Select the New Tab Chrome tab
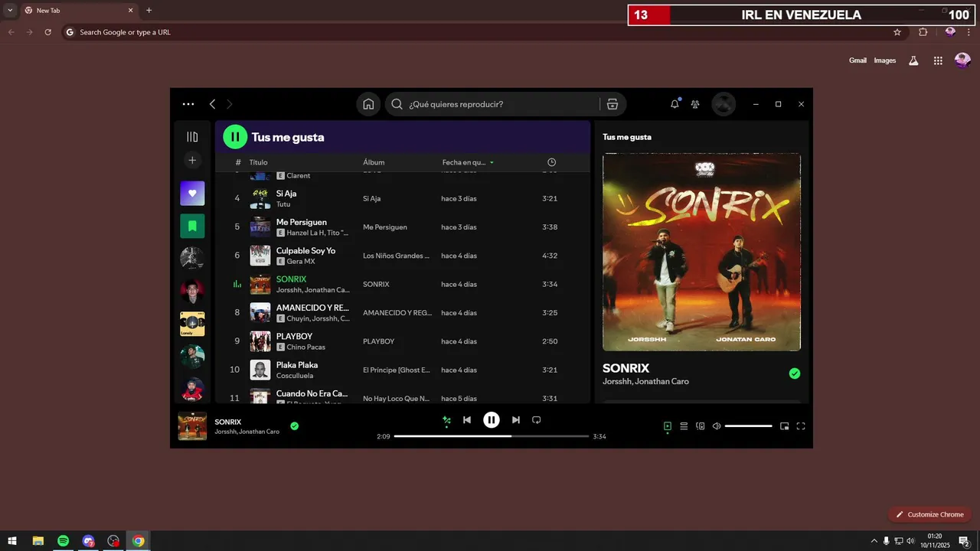980x551 pixels. click(x=79, y=10)
